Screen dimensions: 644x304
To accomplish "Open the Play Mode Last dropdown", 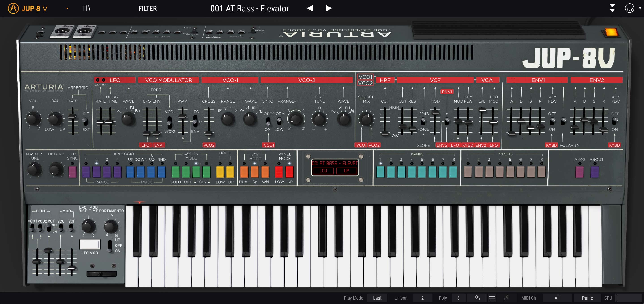I will pos(377,298).
